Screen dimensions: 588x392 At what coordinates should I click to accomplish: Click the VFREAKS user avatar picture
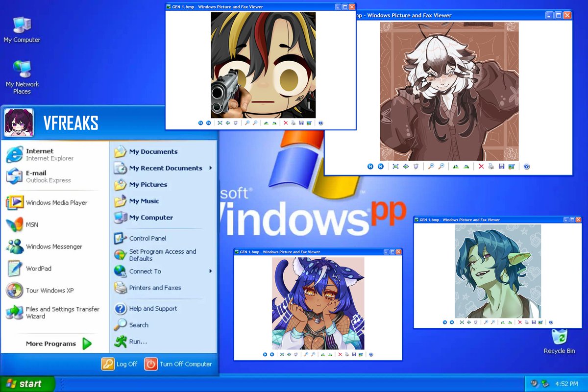pos(19,122)
